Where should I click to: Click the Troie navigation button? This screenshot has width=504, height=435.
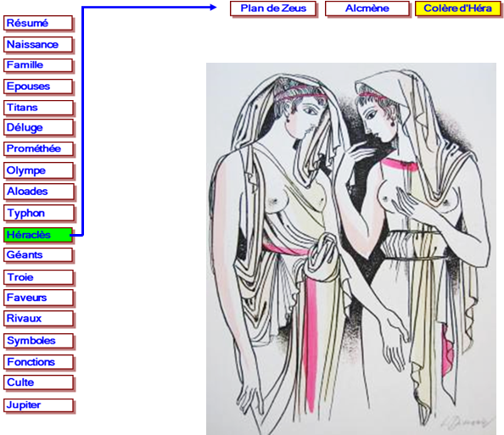click(x=38, y=277)
